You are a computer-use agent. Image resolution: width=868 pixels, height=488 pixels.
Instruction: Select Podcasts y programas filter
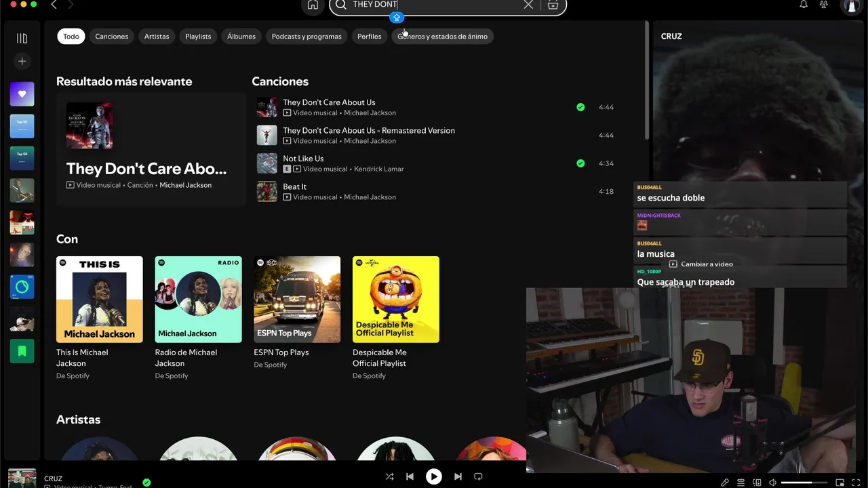tap(307, 37)
